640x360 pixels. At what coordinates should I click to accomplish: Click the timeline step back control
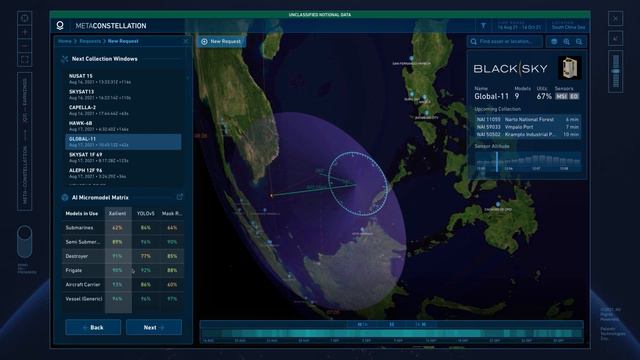[x=362, y=324]
